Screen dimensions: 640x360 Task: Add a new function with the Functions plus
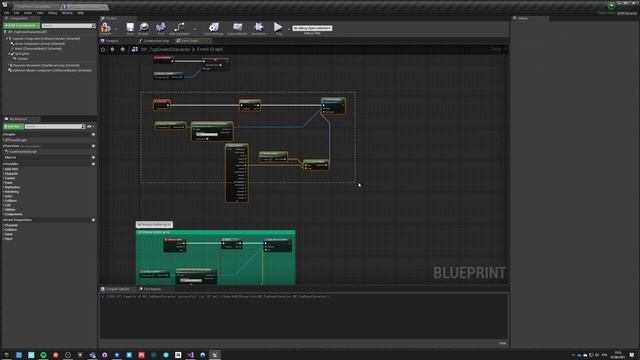click(x=93, y=146)
